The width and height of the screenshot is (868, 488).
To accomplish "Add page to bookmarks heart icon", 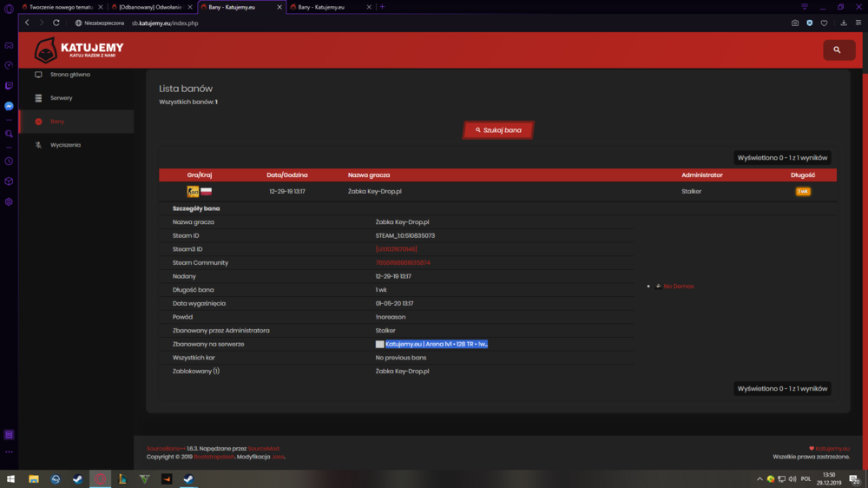I will (825, 23).
